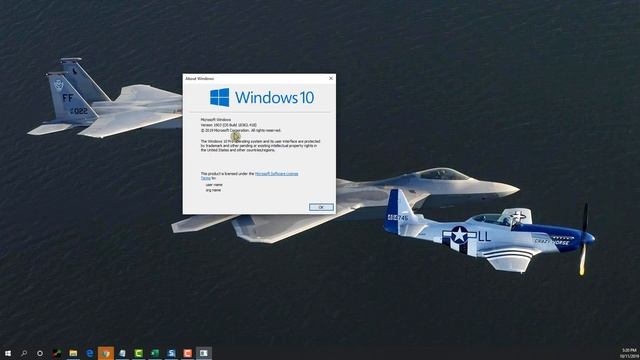Image resolution: width=640 pixels, height=360 pixels.
Task: Open the taskbar clock and date
Action: click(x=630, y=353)
